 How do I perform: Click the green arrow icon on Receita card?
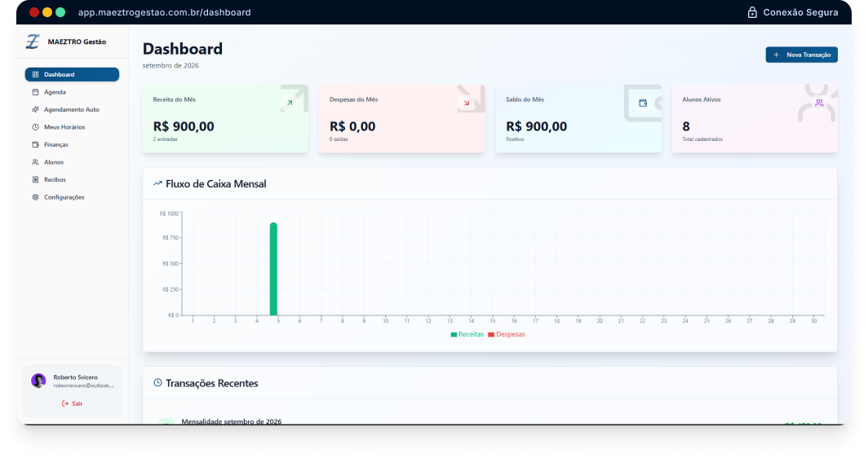pos(290,103)
